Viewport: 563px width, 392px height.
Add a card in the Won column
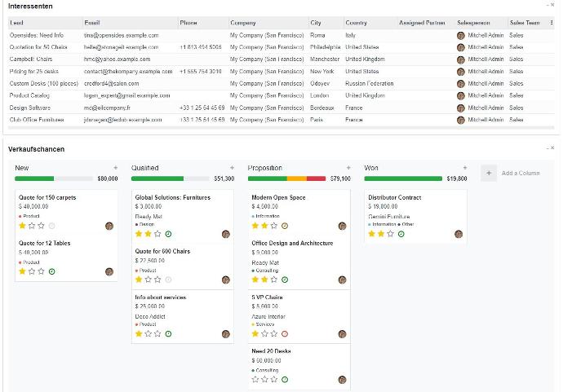coord(465,168)
